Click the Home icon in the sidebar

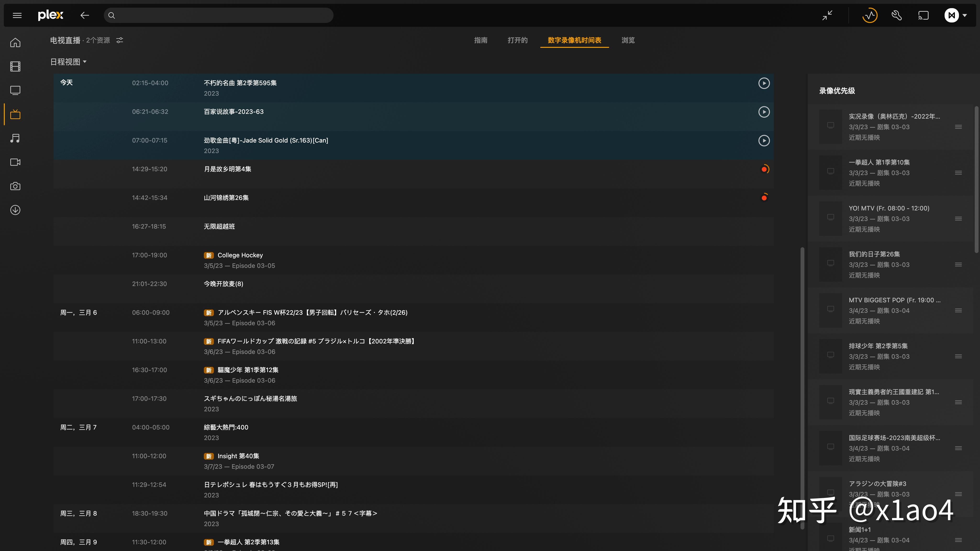[15, 43]
